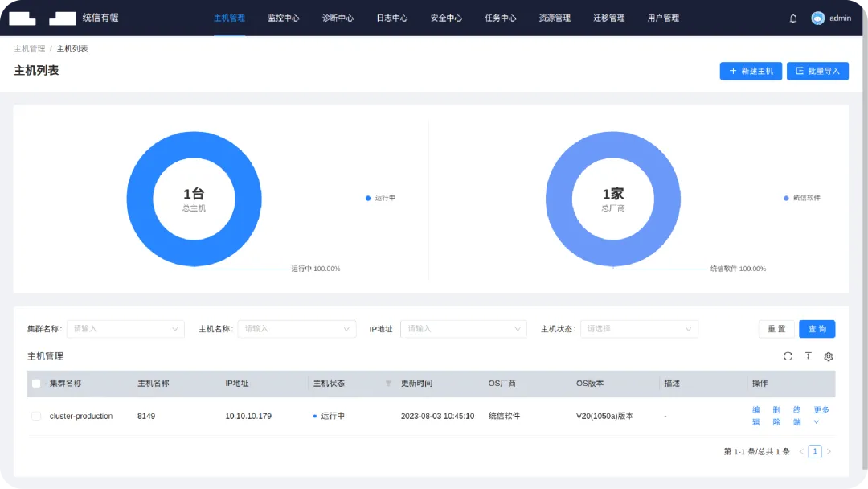Filter by host status column icon
This screenshot has height=489, width=868.
pos(388,383)
